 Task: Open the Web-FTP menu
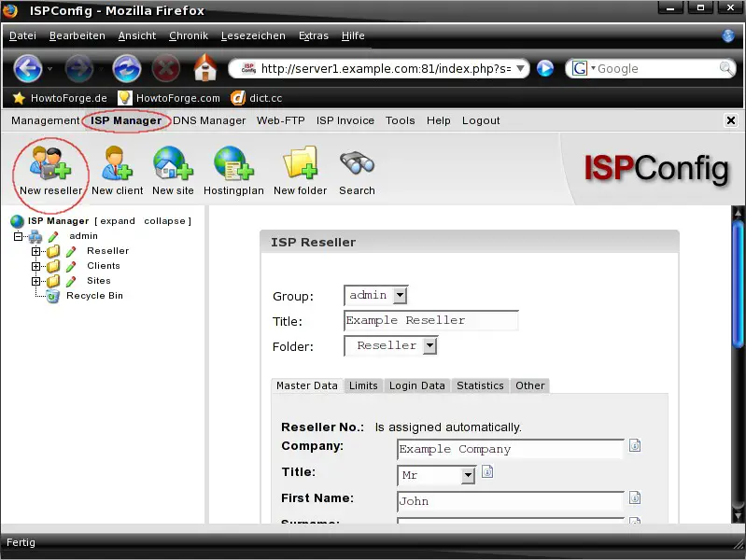tap(281, 120)
